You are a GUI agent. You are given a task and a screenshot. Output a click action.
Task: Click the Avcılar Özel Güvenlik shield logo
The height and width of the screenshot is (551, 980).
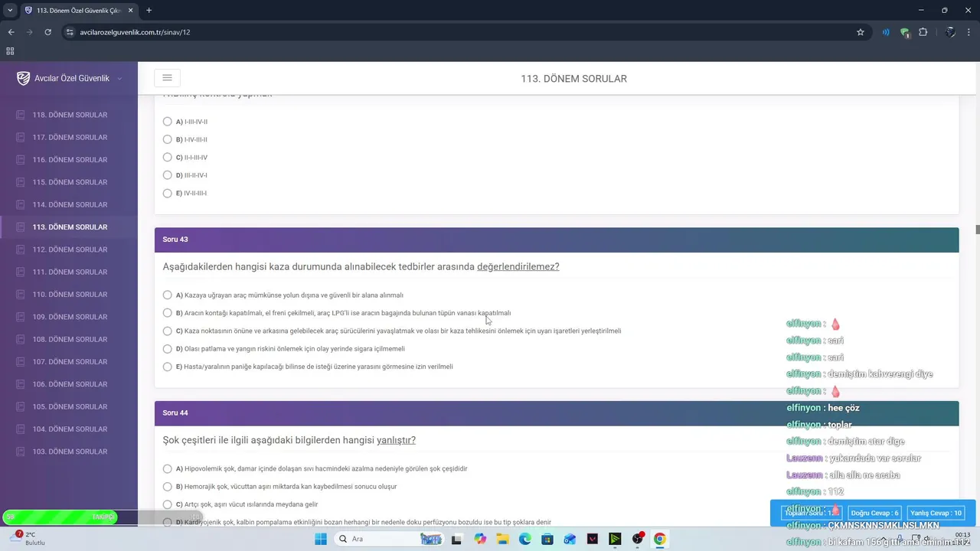click(24, 78)
